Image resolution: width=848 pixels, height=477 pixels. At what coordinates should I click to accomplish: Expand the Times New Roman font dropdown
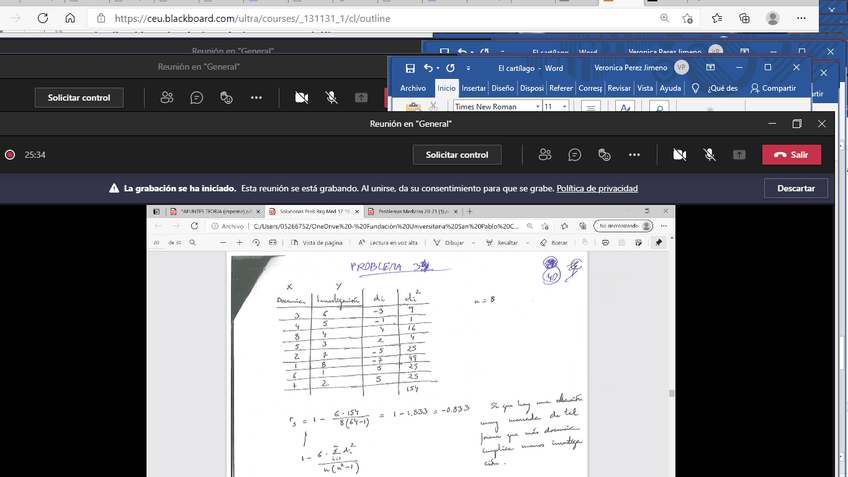pos(537,106)
